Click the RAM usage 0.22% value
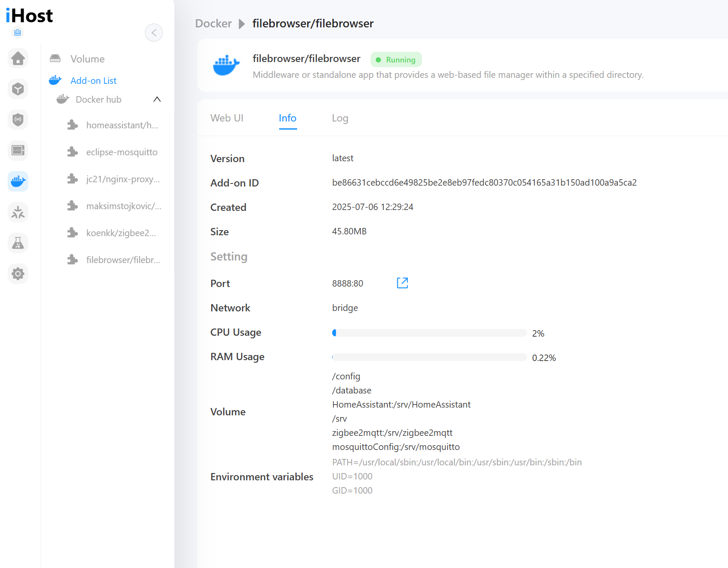 (x=544, y=358)
